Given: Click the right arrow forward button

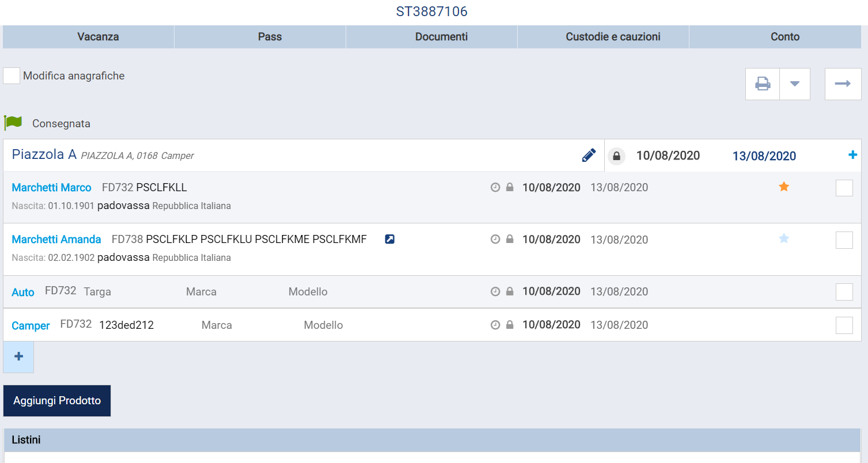Looking at the screenshot, I should pos(843,84).
